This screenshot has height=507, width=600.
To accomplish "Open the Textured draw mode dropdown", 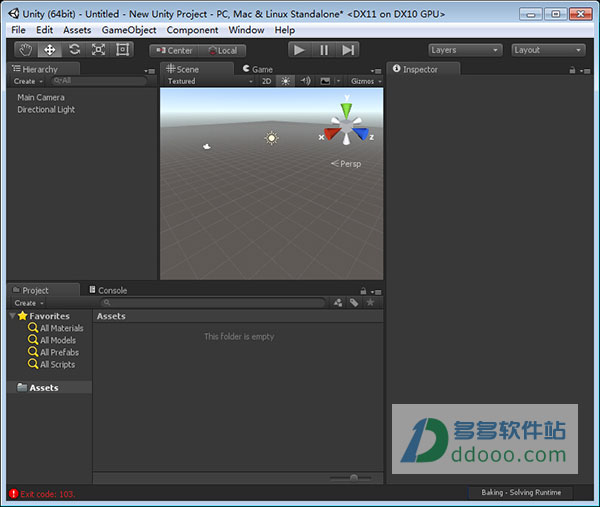I will (x=210, y=81).
